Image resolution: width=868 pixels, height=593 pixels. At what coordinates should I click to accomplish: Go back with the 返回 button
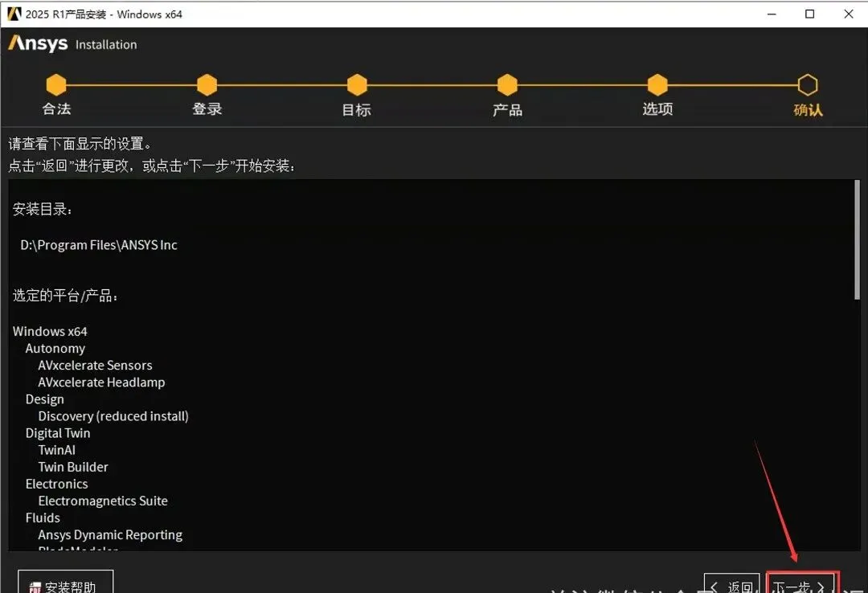tap(732, 583)
